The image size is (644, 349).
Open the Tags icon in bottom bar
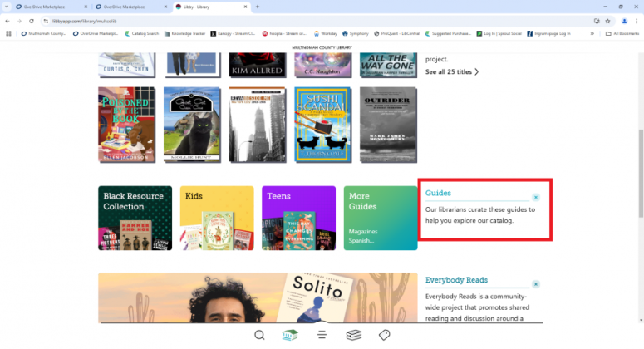click(x=385, y=335)
